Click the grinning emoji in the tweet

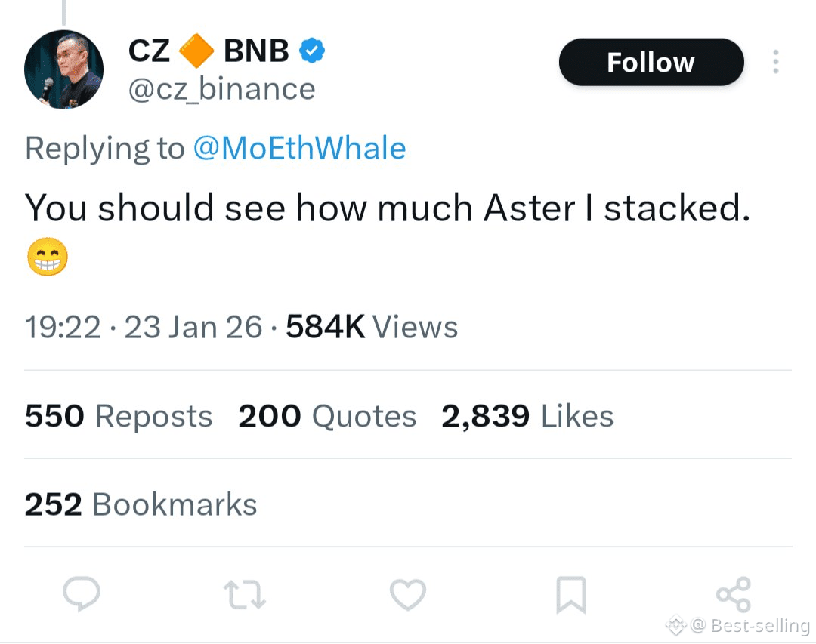[47, 257]
